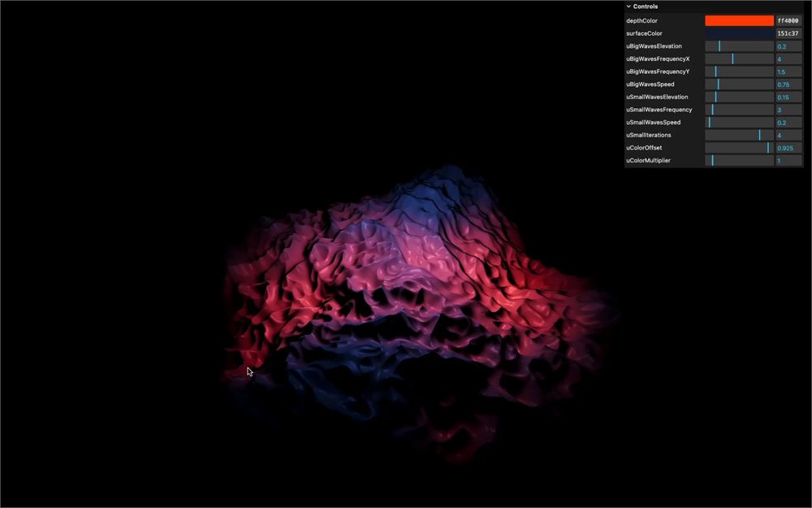Click the uSmallWavesFrequency value field
The height and width of the screenshot is (508, 812).
coord(788,110)
